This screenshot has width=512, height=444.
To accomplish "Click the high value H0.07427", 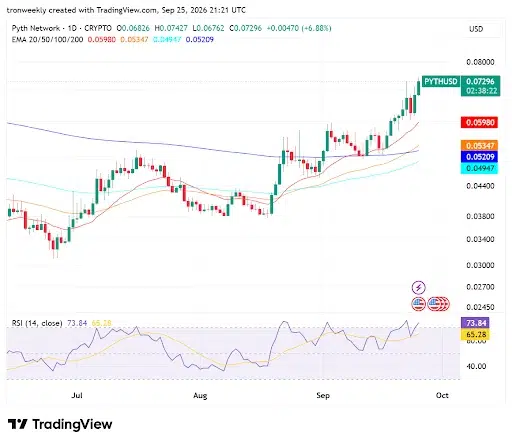I will 171,28.
